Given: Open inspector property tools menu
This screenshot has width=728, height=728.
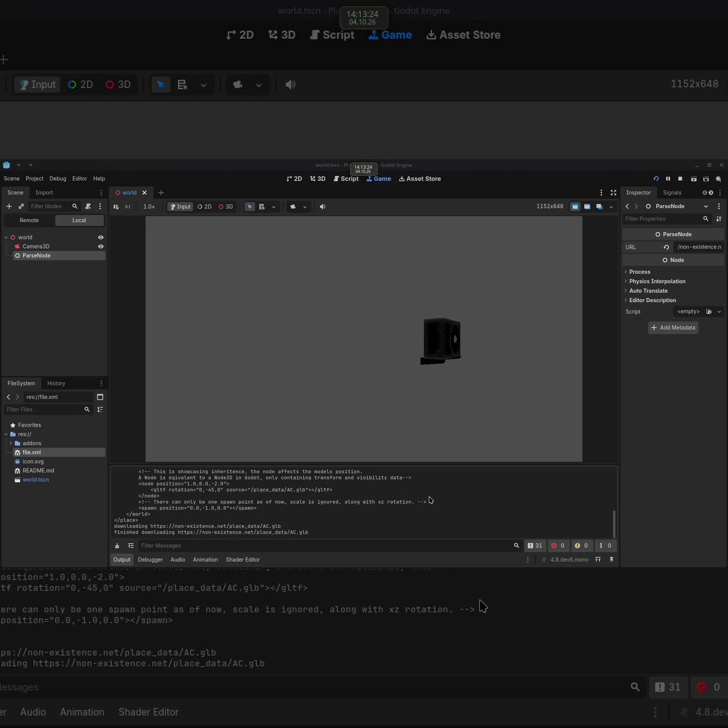Looking at the screenshot, I should 719,219.
